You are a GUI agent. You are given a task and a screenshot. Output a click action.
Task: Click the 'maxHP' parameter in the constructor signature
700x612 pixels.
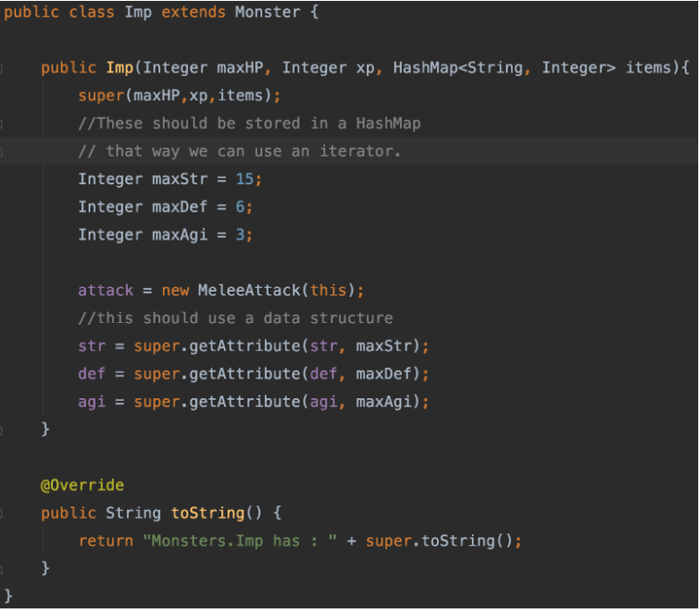[240, 68]
